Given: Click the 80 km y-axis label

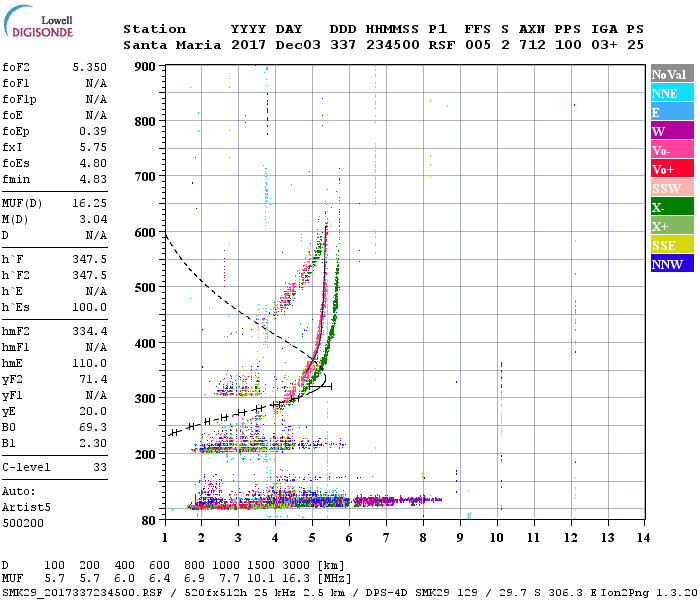Looking at the screenshot, I should [x=148, y=521].
